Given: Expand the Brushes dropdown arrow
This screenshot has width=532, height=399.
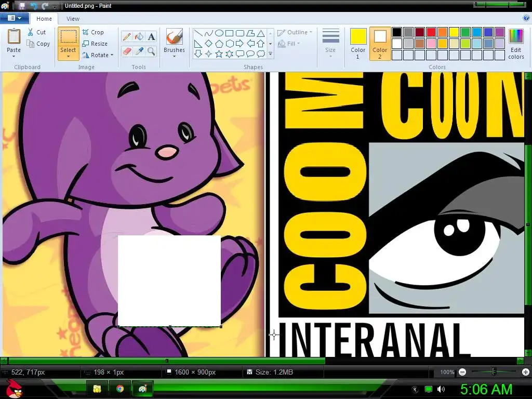Looking at the screenshot, I should pos(175,56).
